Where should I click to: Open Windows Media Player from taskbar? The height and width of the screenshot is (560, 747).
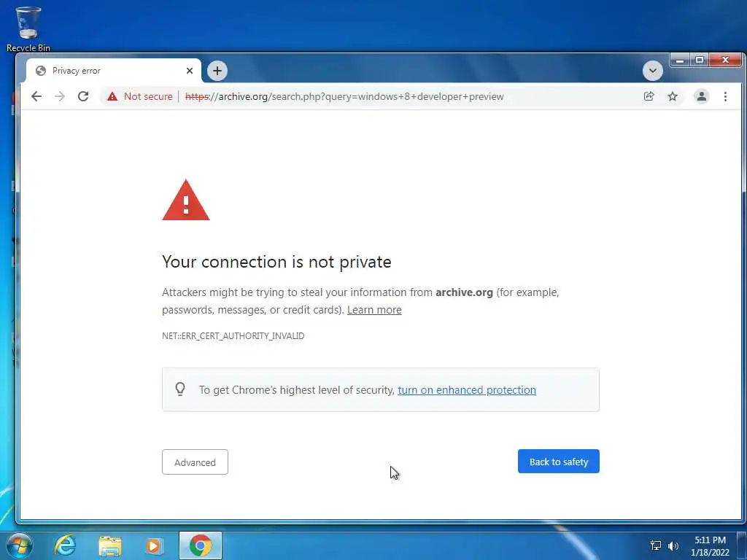[154, 545]
